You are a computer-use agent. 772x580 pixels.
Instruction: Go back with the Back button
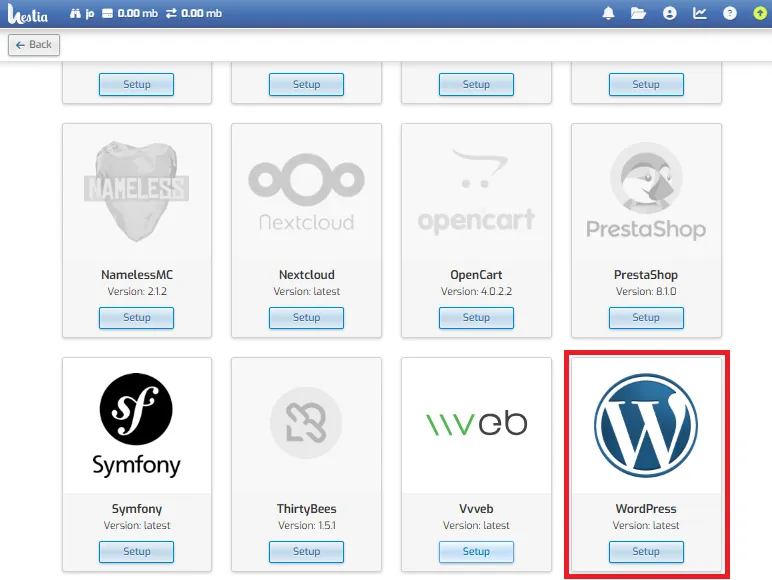(33, 45)
